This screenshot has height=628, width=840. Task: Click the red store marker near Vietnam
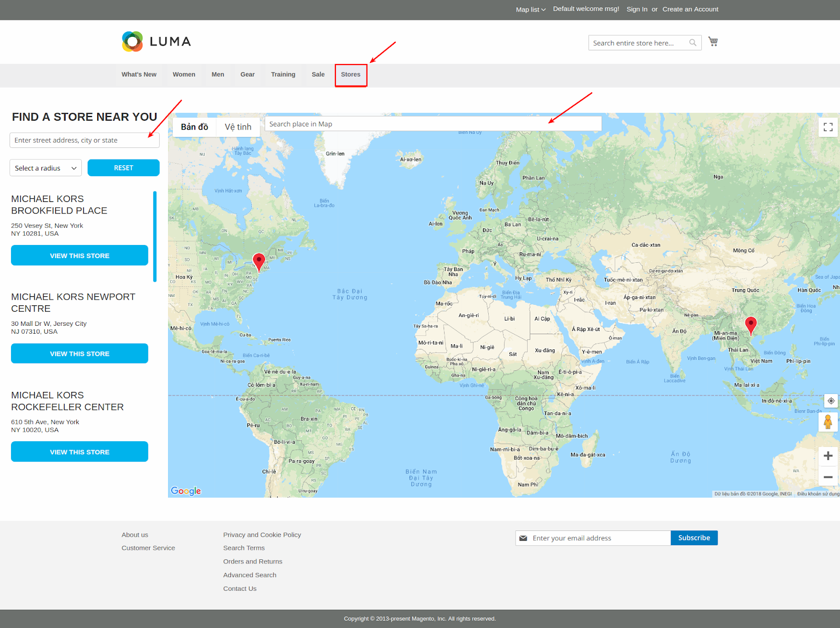(x=751, y=325)
